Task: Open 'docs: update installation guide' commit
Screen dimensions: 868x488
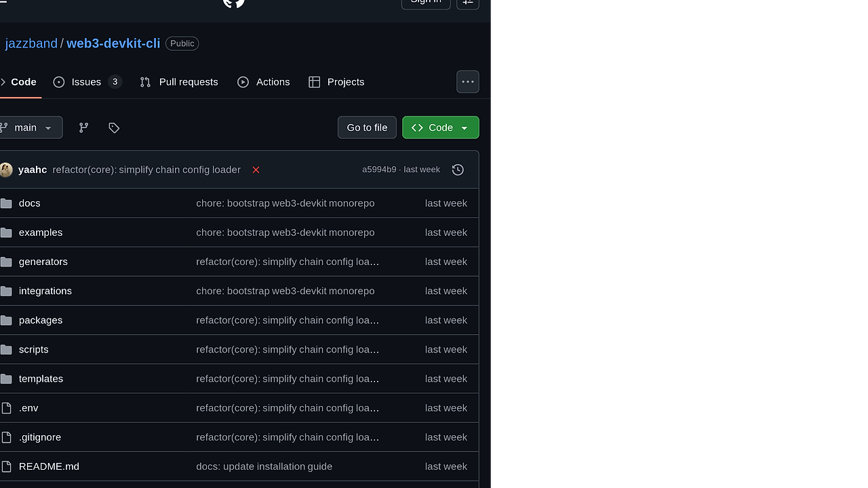Action: click(264, 466)
